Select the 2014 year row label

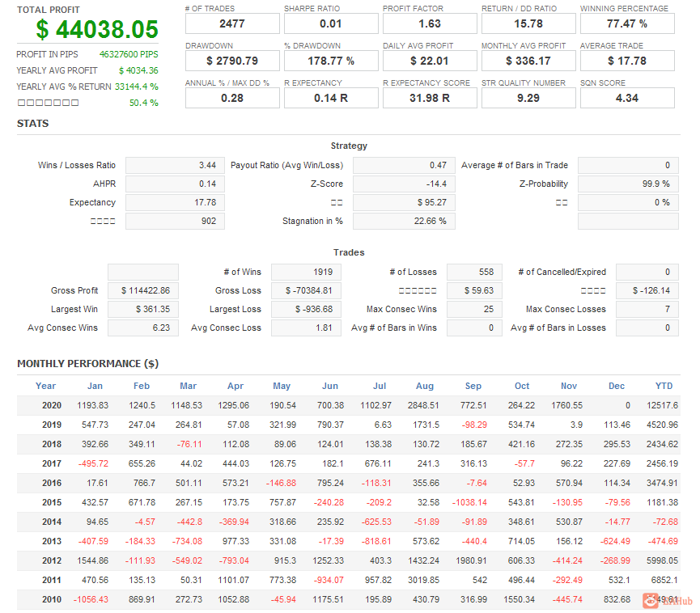tap(52, 522)
